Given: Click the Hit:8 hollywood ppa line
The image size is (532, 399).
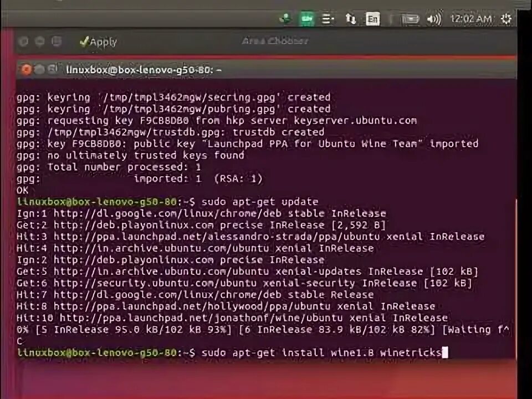Looking at the screenshot, I should click(x=226, y=306).
